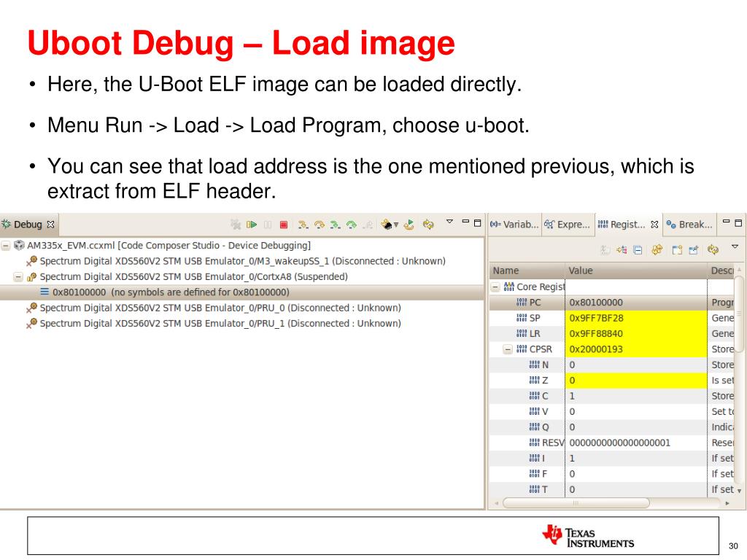Open the Registers view menu triangle
This screenshot has width=747, height=560.
point(735,246)
